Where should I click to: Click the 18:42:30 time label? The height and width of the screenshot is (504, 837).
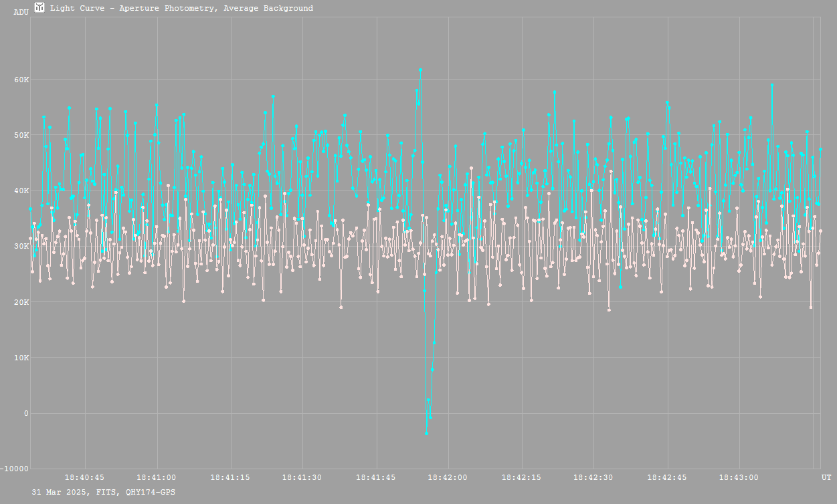pos(593,477)
